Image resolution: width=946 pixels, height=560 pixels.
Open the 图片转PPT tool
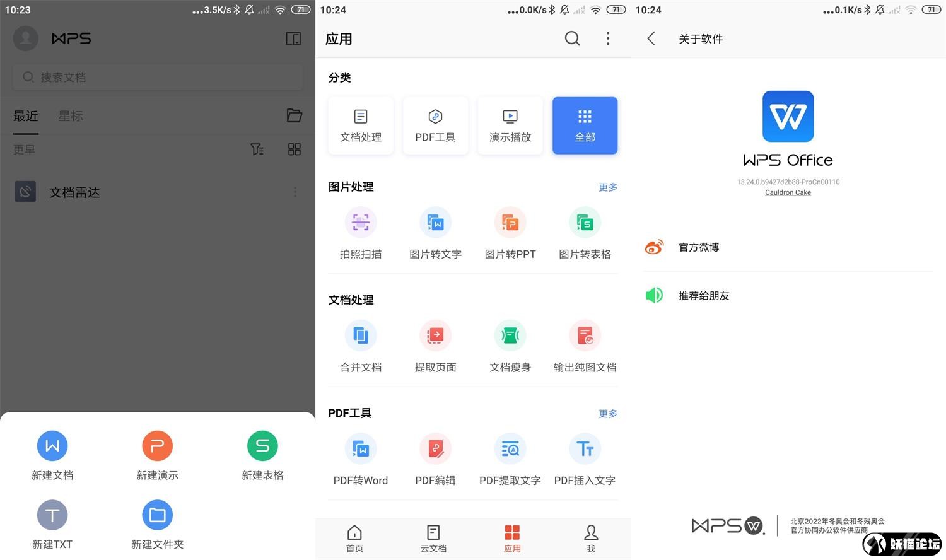click(510, 233)
